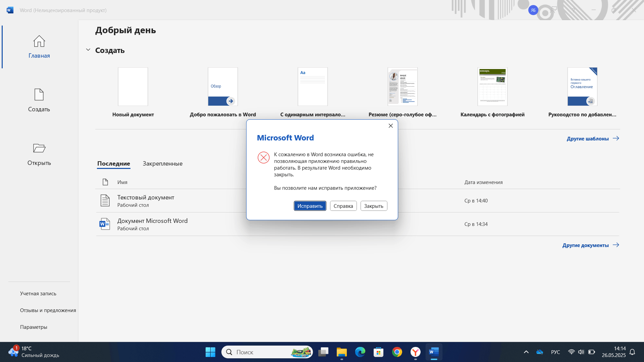Viewport: 644px width, 362px height.
Task: Open the РУС language switcher
Action: point(555,352)
